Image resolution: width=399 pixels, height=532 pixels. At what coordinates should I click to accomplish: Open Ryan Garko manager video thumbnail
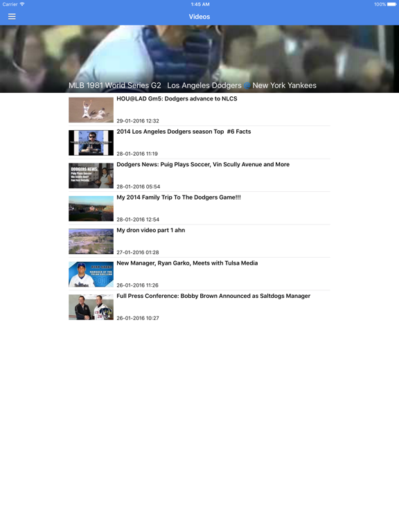91,274
